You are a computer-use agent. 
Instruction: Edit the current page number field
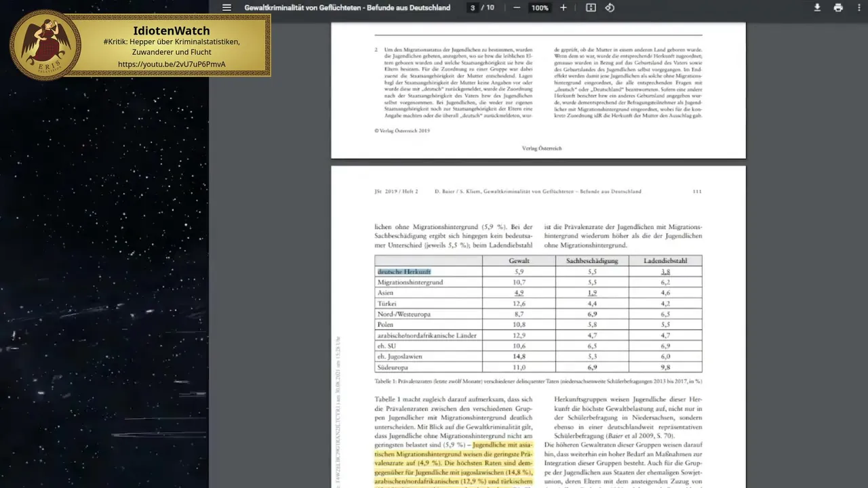click(473, 8)
